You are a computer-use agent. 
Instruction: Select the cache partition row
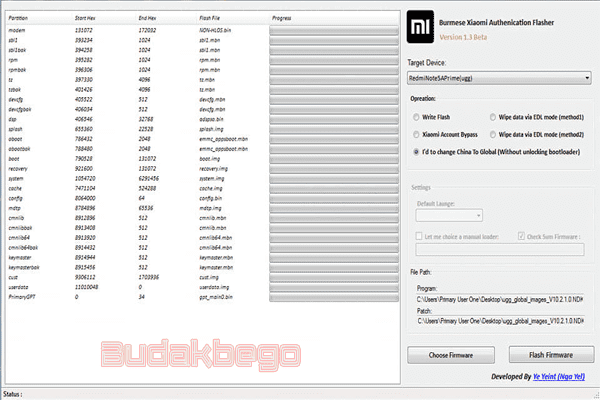pyautogui.click(x=203, y=188)
